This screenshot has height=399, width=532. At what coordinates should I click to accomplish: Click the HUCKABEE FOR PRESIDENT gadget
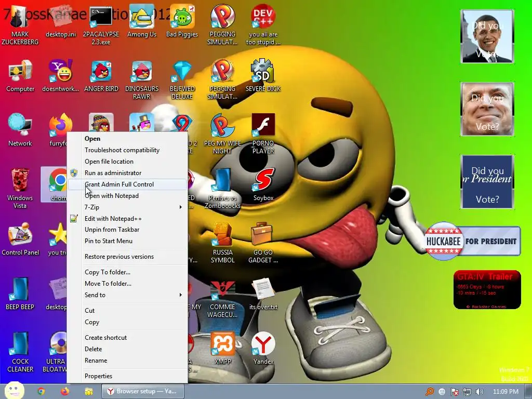click(473, 241)
